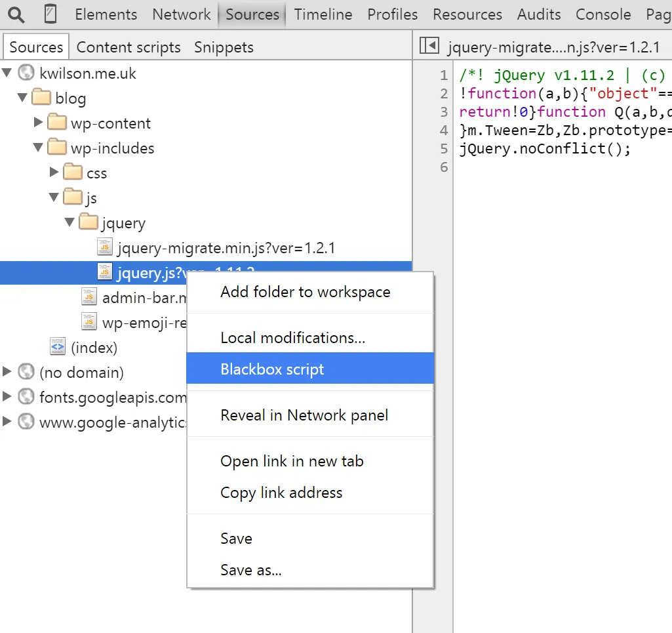
Task: Click the (index) document icon
Action: [x=58, y=347]
